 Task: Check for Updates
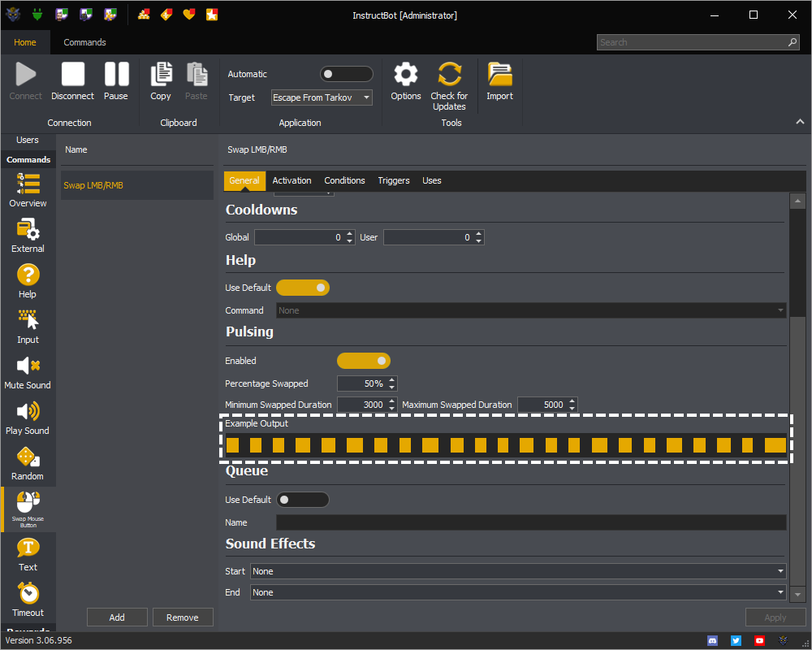point(449,86)
